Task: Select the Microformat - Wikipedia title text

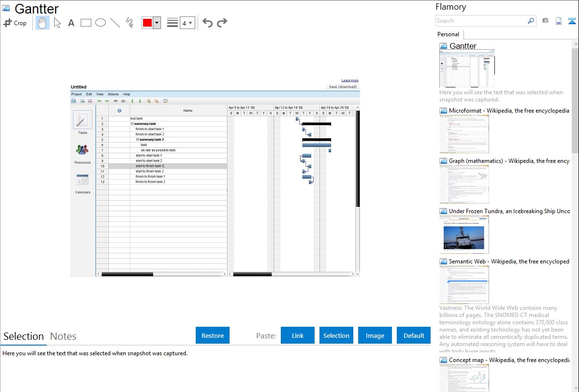Action: pos(509,111)
